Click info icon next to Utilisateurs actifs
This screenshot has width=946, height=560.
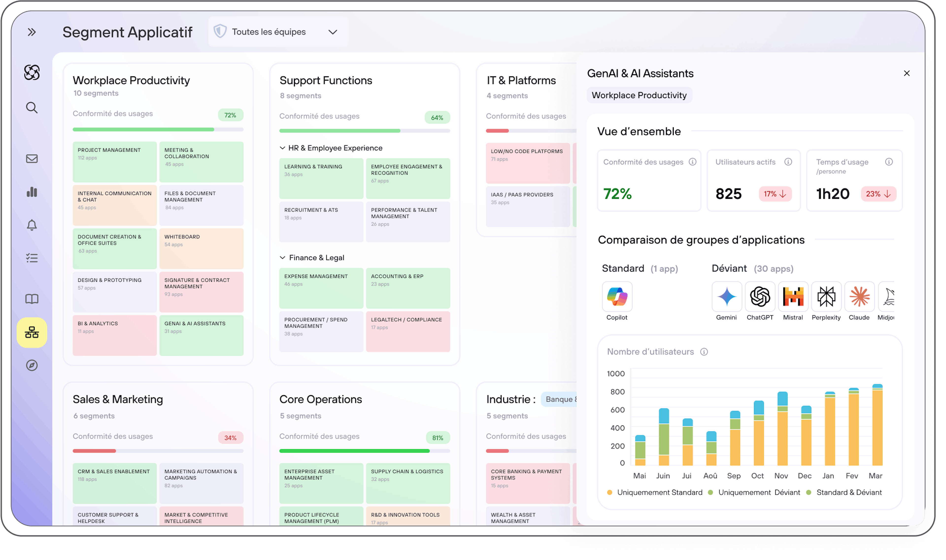tap(788, 162)
